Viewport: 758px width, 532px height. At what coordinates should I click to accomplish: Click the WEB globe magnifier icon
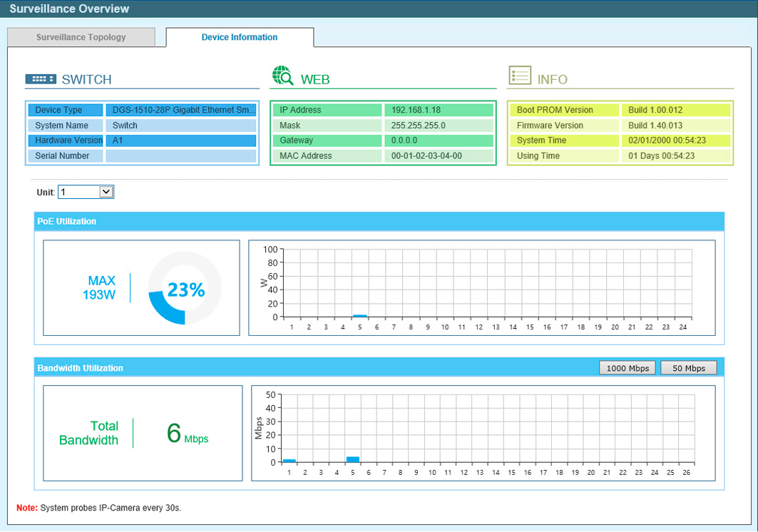(283, 76)
